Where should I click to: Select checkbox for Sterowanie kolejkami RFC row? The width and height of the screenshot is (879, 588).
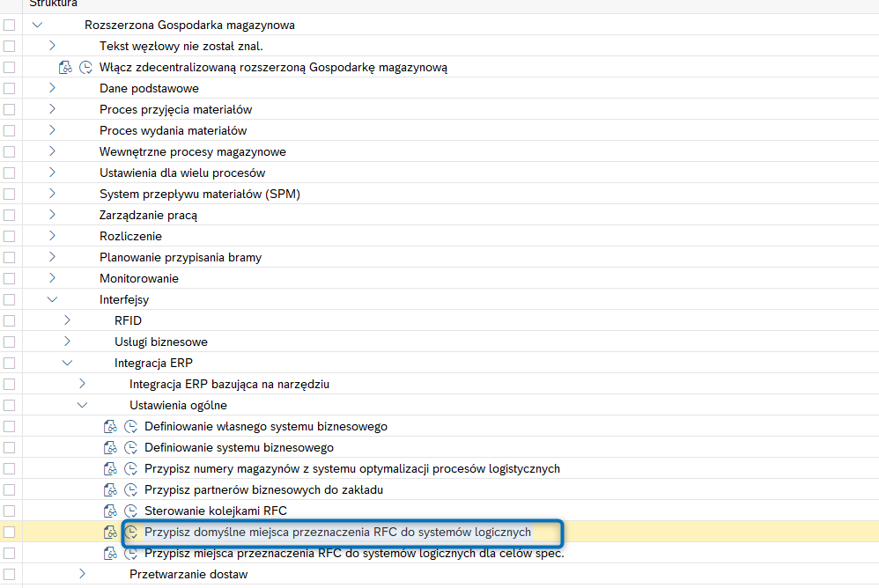[x=9, y=511]
